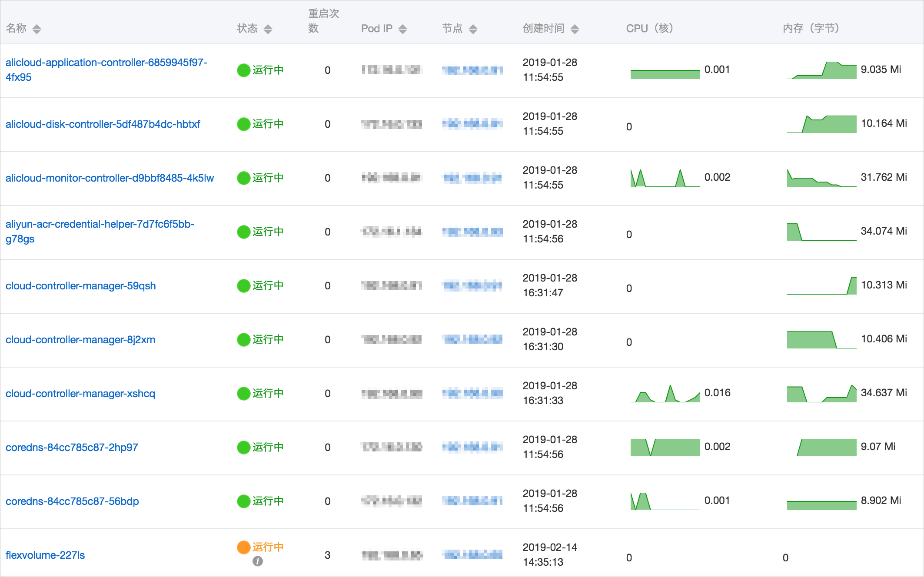Click restart count 3 for flexvolume-227ls
The width and height of the screenshot is (924, 577).
[x=327, y=555]
